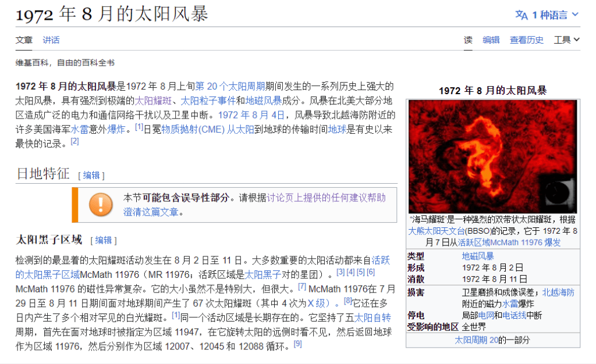Viewport: 596px width, 364px height.
Task: Follow the 太阳黑子 link before 对的星团
Action: [x=263, y=275]
